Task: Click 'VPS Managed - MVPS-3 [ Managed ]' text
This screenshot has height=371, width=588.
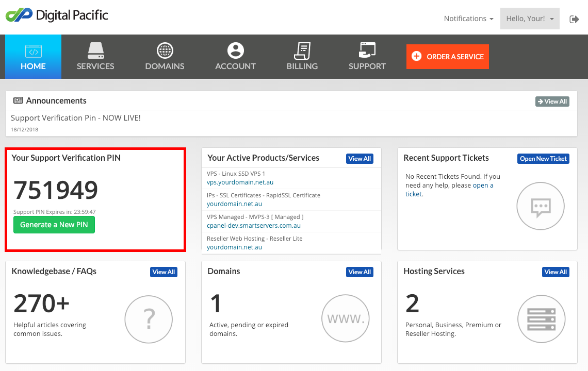Action: pos(255,217)
